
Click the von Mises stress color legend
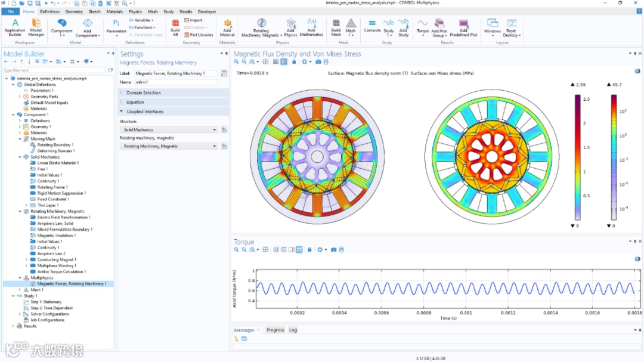pos(614,157)
